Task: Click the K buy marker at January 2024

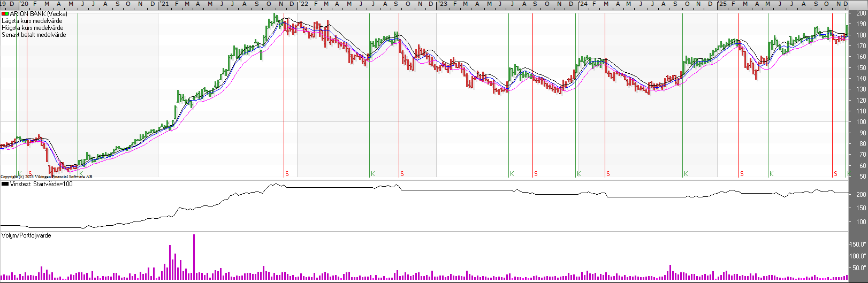Action: (579, 174)
